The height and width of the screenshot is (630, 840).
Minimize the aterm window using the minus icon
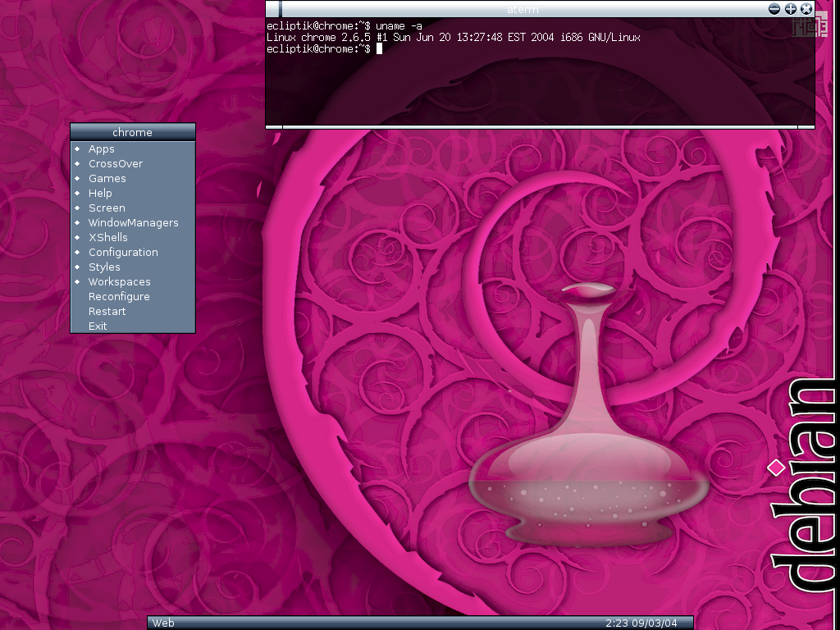tap(774, 8)
